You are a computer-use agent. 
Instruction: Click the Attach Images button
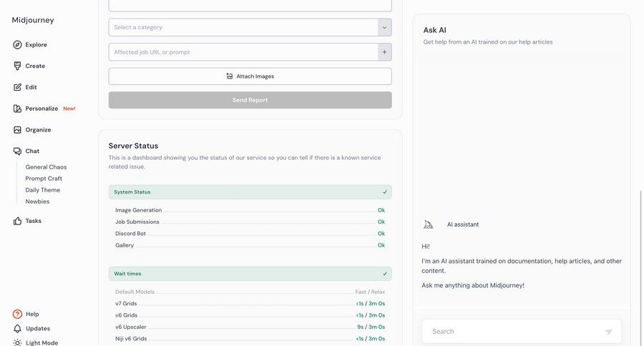point(250,76)
